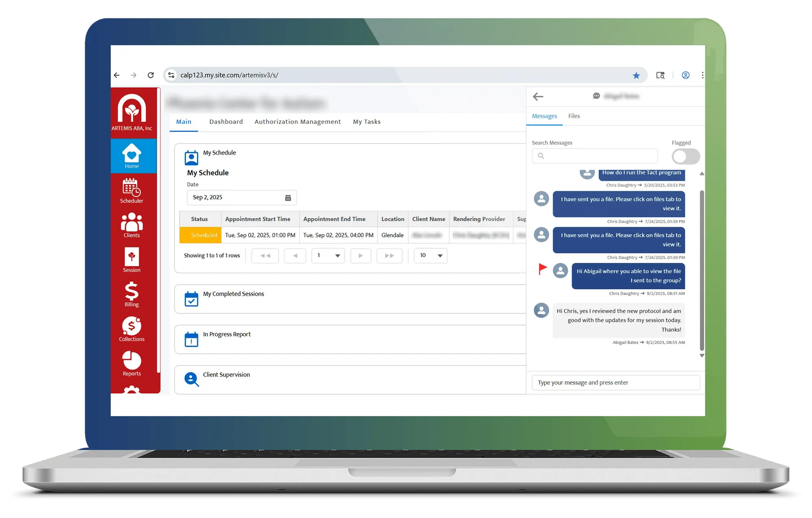
Task: Switch to the Files tab
Action: click(574, 116)
